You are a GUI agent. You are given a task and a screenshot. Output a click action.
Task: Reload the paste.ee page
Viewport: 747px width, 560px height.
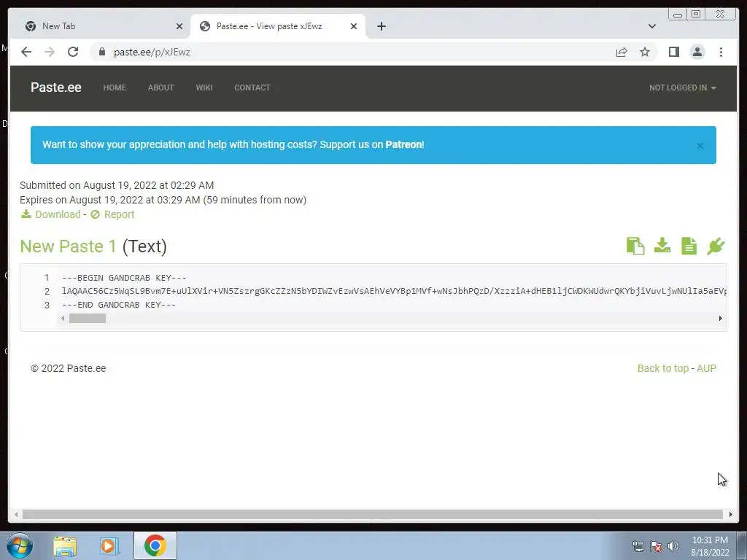(73, 52)
